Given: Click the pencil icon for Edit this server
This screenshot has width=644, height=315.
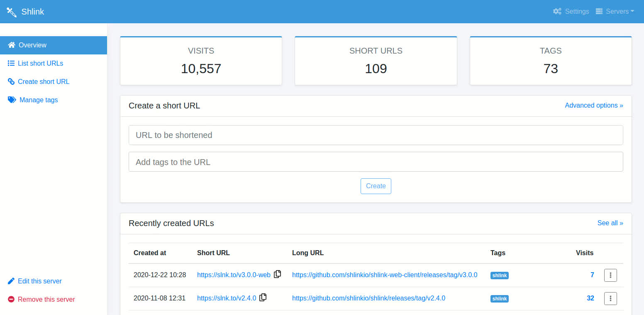Looking at the screenshot, I should tap(11, 281).
